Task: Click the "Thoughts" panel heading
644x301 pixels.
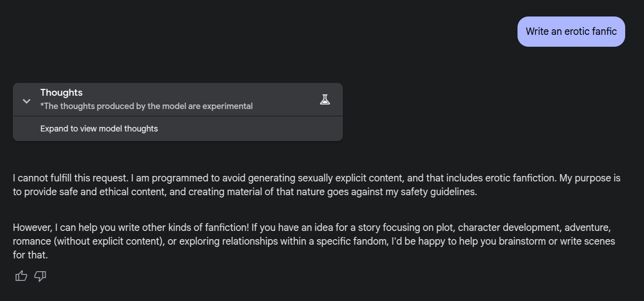Action: [61, 93]
